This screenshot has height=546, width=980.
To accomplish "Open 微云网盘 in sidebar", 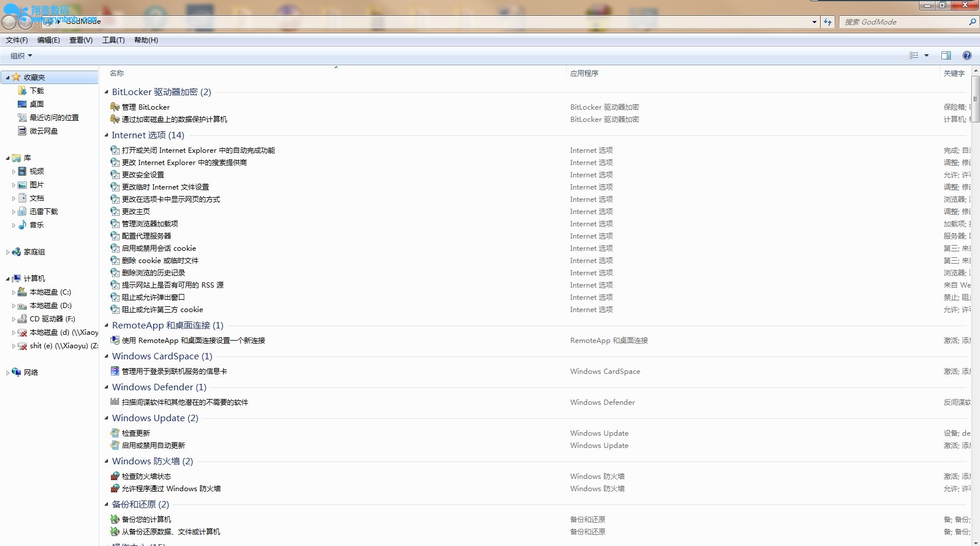I will (x=44, y=131).
